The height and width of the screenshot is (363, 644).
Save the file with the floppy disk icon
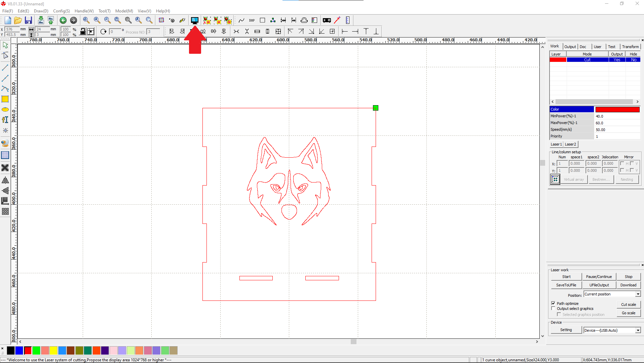click(x=28, y=20)
